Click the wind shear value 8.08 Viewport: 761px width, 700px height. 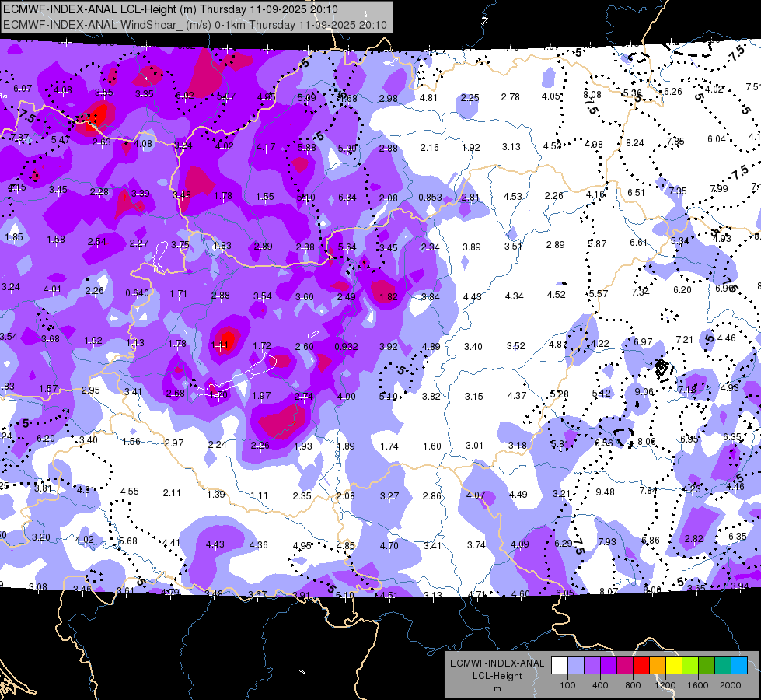coord(592,94)
